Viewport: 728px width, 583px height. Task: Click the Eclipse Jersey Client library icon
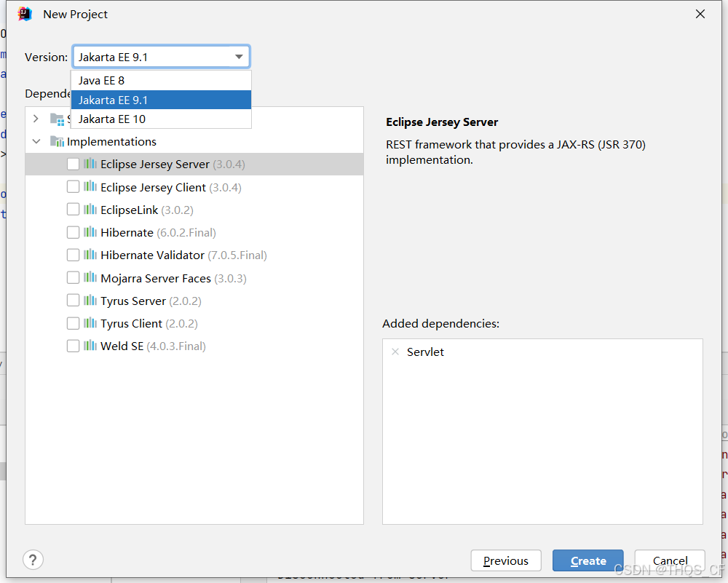90,186
